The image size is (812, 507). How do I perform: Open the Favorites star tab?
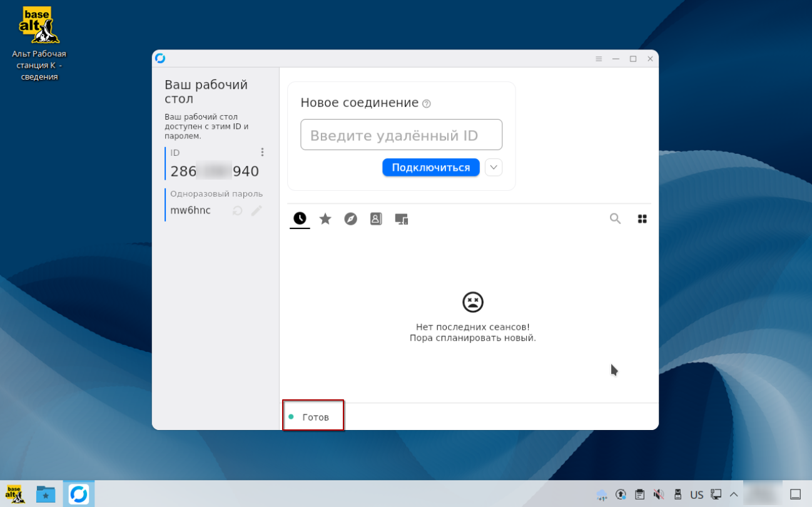pos(325,219)
